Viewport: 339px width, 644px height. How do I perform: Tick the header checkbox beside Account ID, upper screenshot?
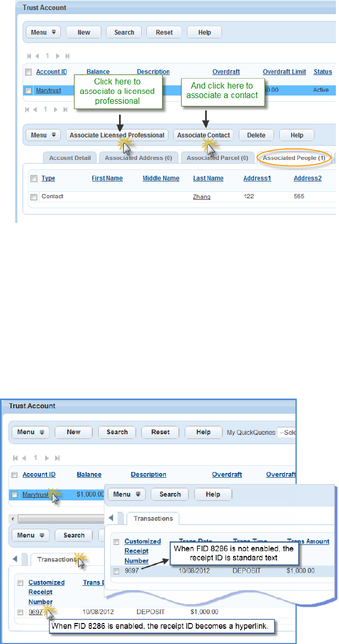(28, 72)
